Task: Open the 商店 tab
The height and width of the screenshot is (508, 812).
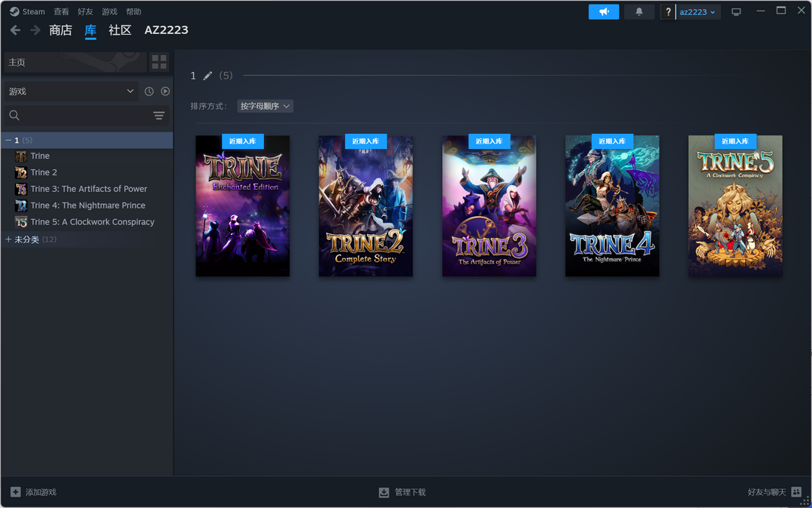Action: tap(60, 30)
